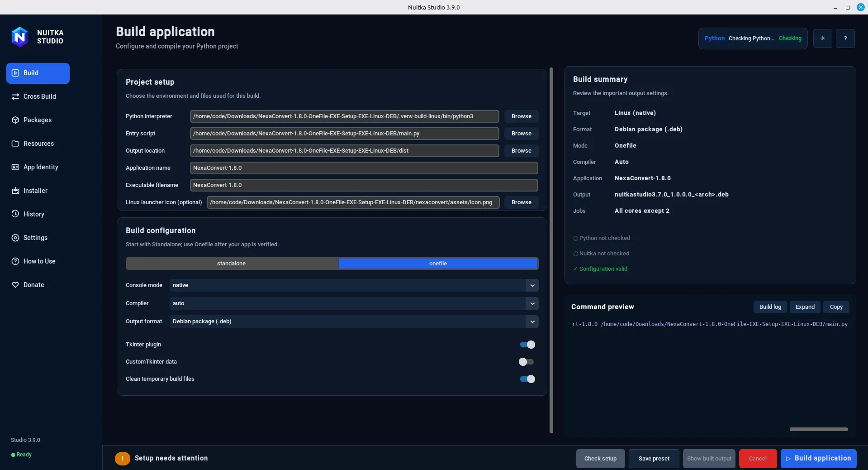Click the Installer download icon

coord(15,191)
